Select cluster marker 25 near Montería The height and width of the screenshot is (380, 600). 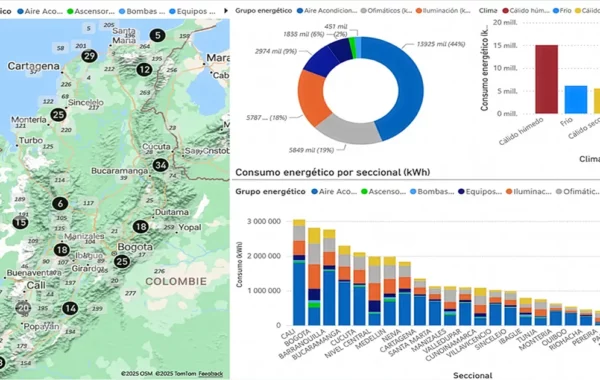[58, 114]
